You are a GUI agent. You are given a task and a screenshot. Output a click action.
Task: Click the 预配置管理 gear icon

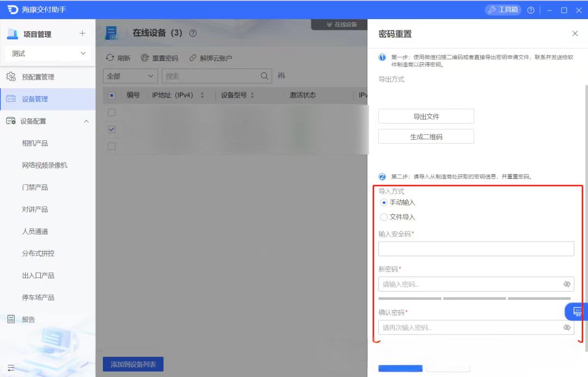(x=11, y=77)
